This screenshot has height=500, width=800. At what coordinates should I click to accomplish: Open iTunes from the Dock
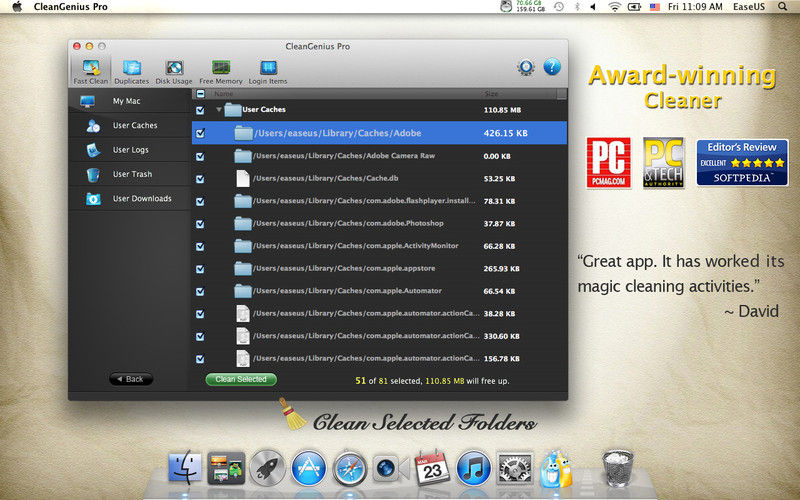pos(473,467)
